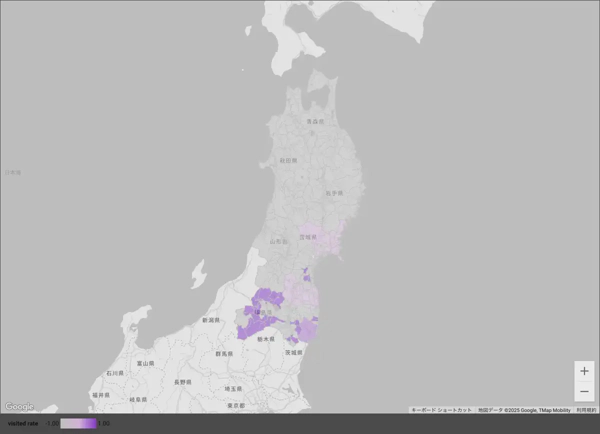Click the 地図データ ©2025 Google attribution
This screenshot has height=434, width=600.
523,410
